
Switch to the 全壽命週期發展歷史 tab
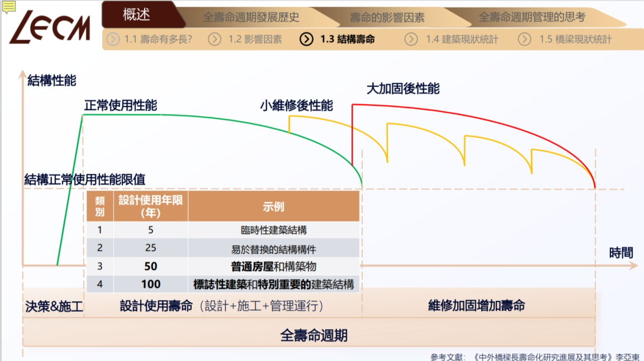251,17
